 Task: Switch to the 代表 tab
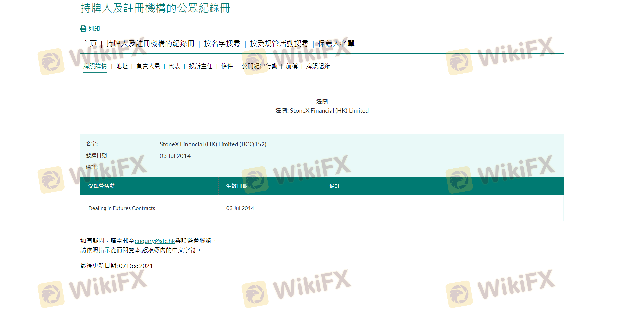(x=174, y=66)
